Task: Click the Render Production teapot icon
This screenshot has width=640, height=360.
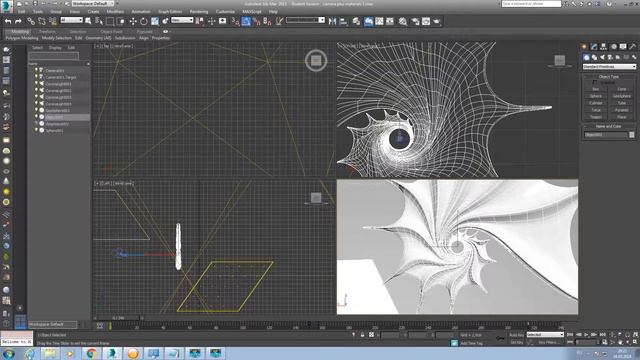Action: pyautogui.click(x=437, y=21)
